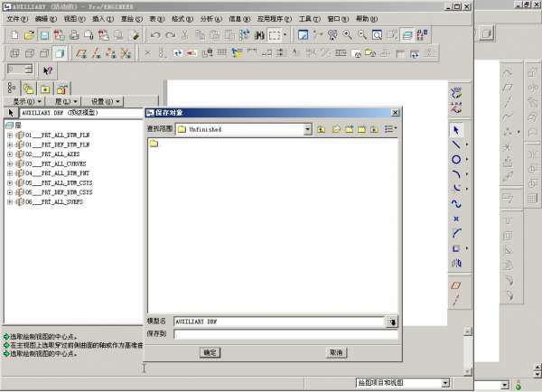This screenshot has height=392, width=542.
Task: Click the New file icon
Action: pyautogui.click(x=14, y=35)
